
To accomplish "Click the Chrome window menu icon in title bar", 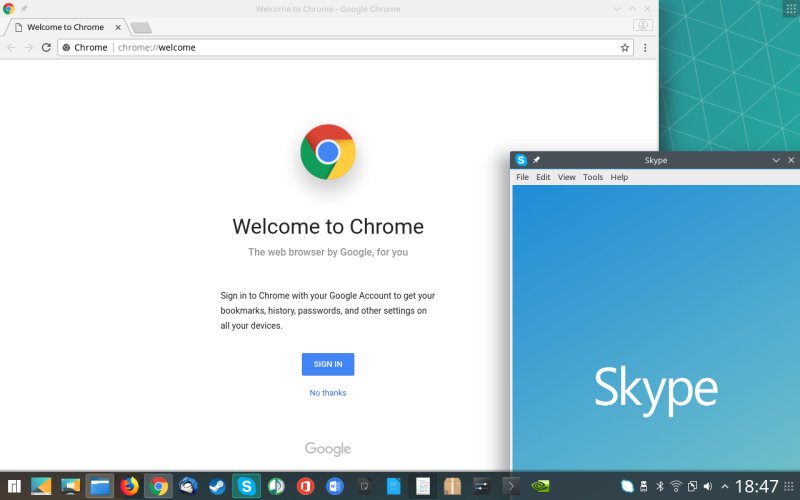I will coord(8,9).
